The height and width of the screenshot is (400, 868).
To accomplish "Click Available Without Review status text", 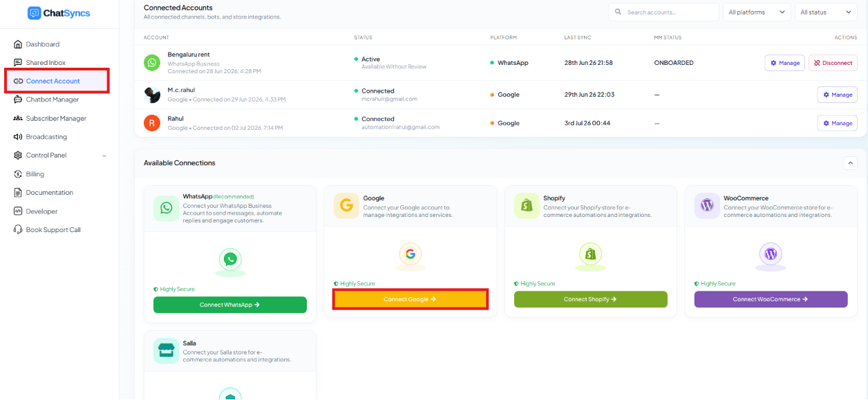I will [x=394, y=67].
